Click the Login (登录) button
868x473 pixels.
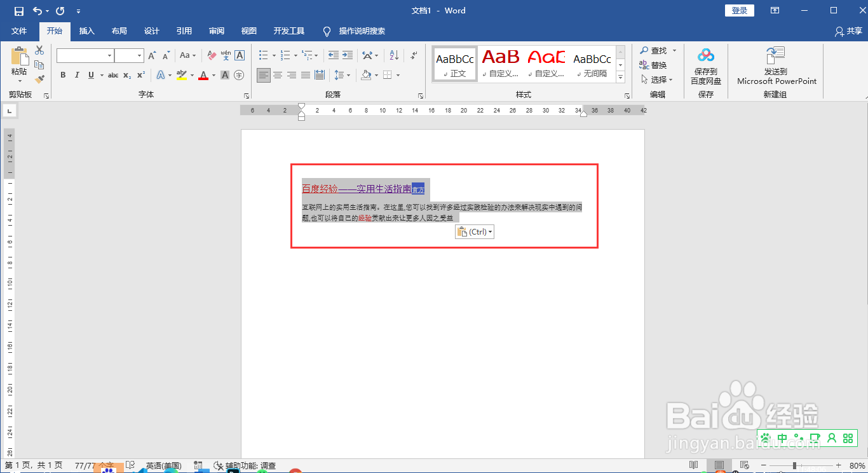[x=740, y=11]
